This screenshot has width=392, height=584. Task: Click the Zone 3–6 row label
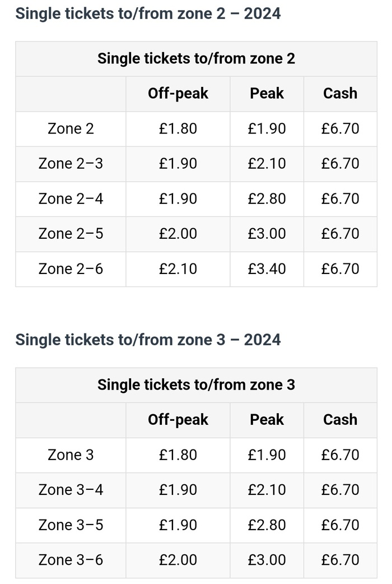[x=71, y=560]
